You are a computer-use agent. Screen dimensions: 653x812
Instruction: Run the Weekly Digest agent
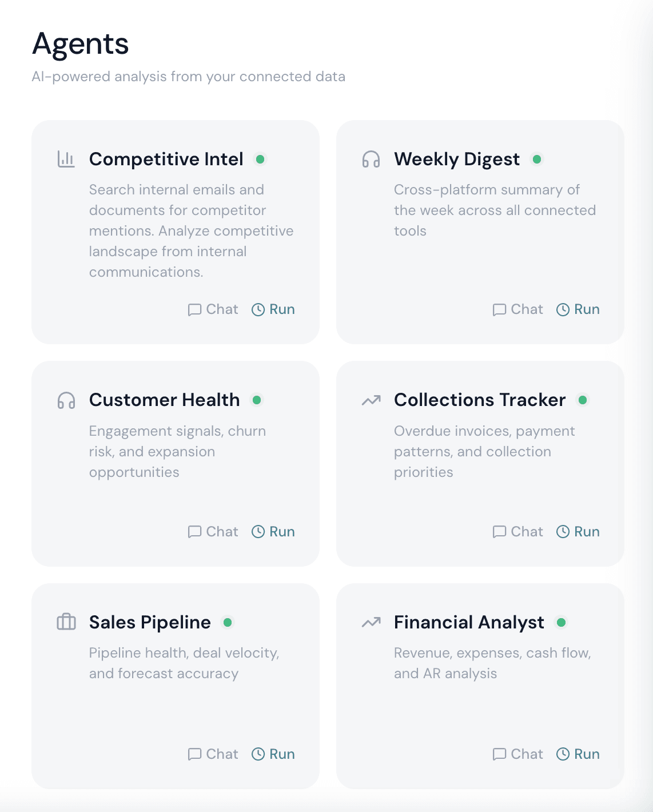click(x=578, y=309)
